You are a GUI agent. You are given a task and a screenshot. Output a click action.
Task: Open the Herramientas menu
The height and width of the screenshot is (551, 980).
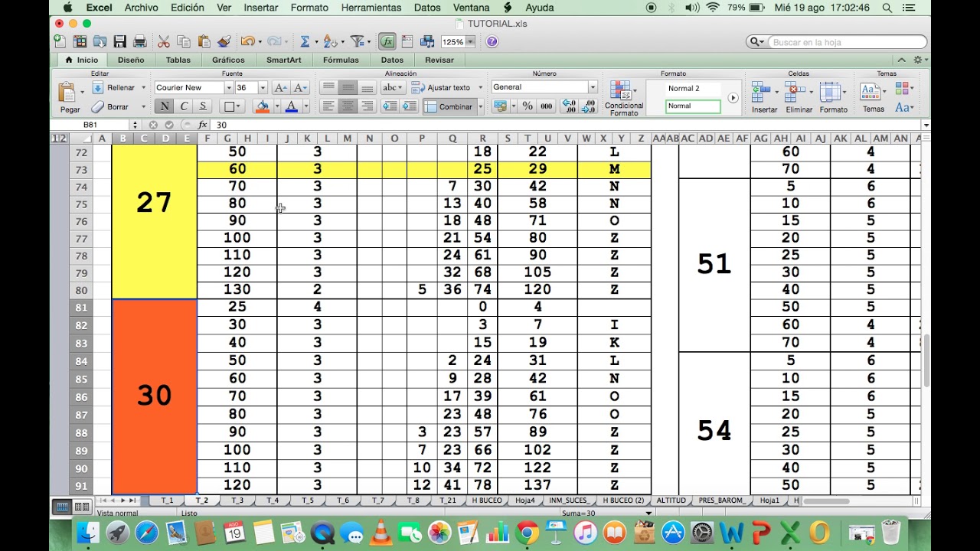tap(371, 8)
